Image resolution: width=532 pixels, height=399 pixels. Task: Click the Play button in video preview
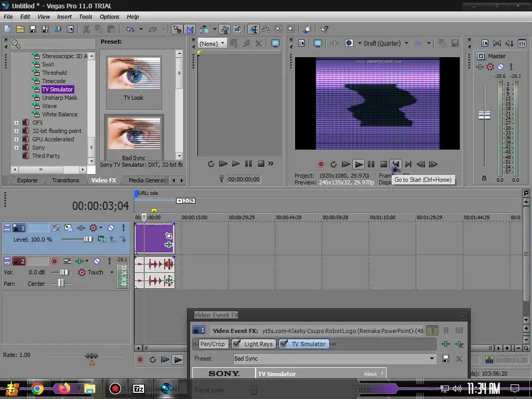(358, 164)
